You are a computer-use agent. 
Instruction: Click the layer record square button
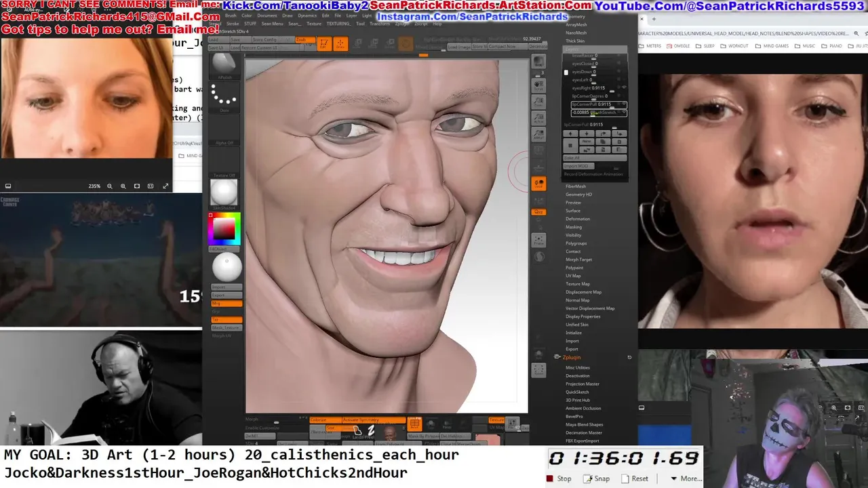(x=570, y=144)
